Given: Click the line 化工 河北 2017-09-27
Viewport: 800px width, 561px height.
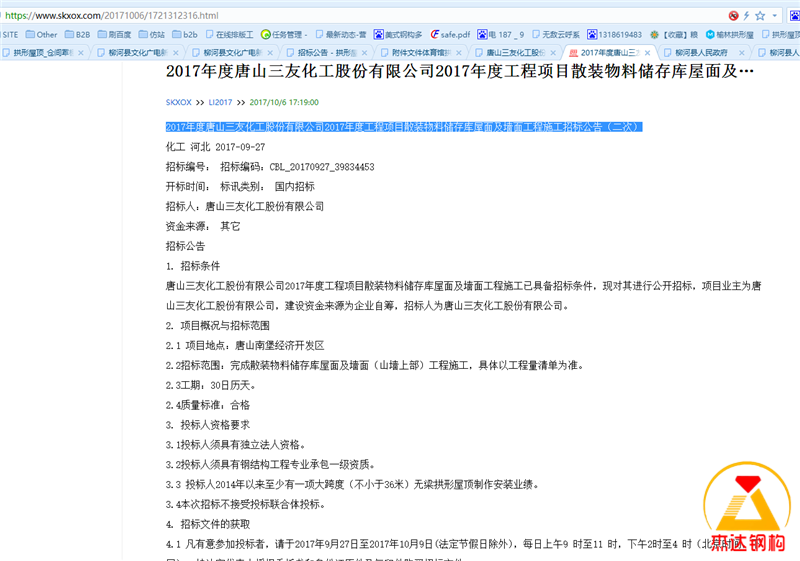Looking at the screenshot, I should [x=215, y=147].
